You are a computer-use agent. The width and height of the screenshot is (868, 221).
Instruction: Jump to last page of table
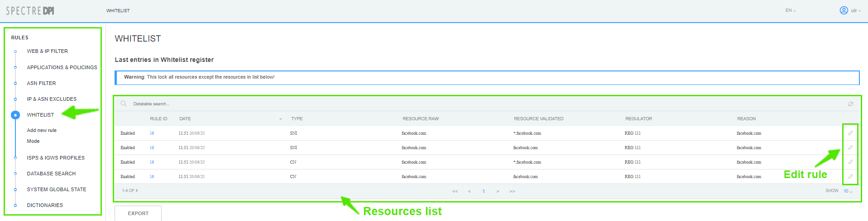coord(512,192)
